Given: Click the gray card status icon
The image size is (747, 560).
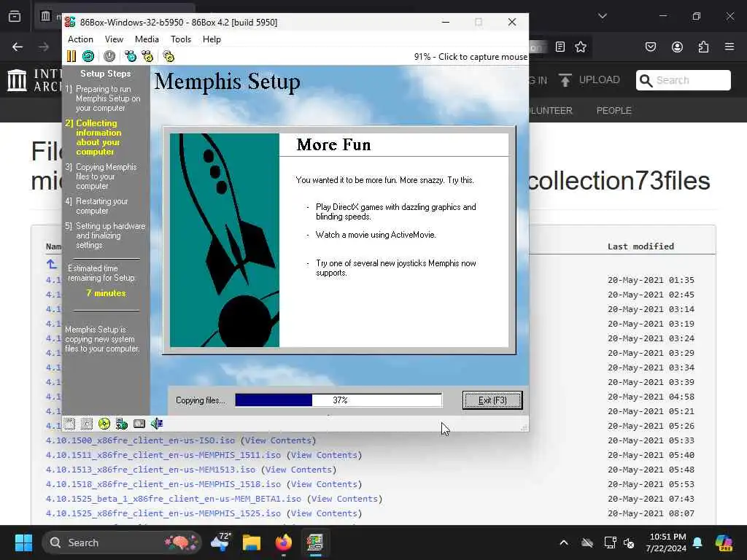Looking at the screenshot, I should pyautogui.click(x=139, y=424).
